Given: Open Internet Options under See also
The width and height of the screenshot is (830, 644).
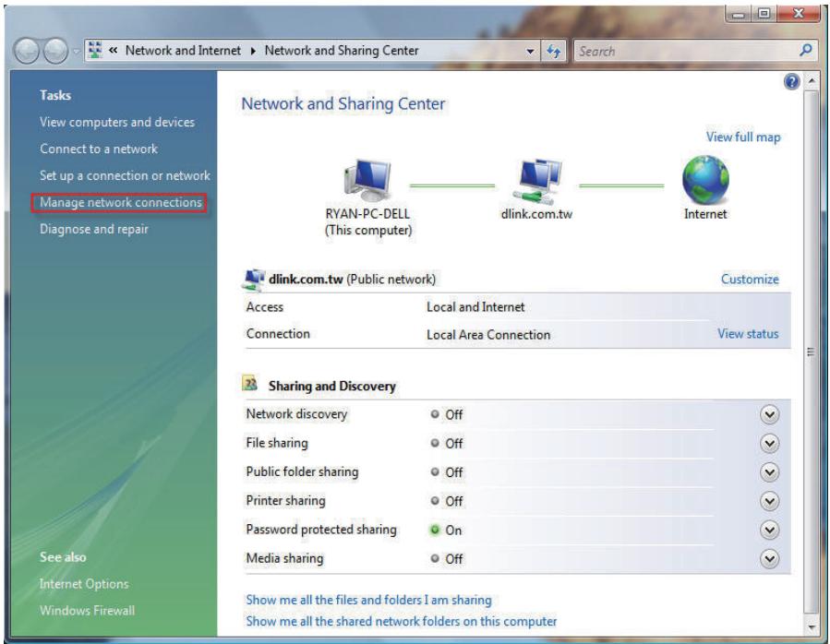Looking at the screenshot, I should click(84, 584).
